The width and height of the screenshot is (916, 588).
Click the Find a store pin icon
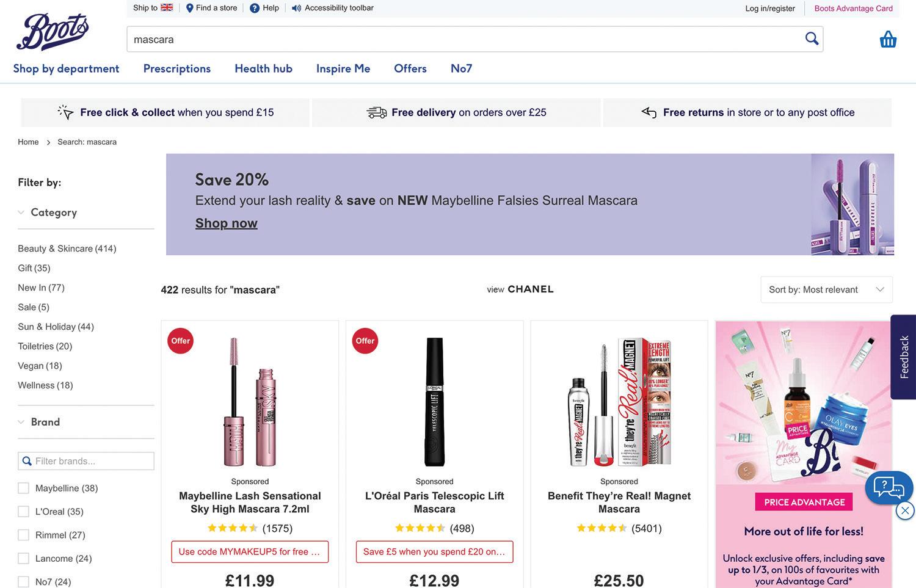pyautogui.click(x=189, y=8)
